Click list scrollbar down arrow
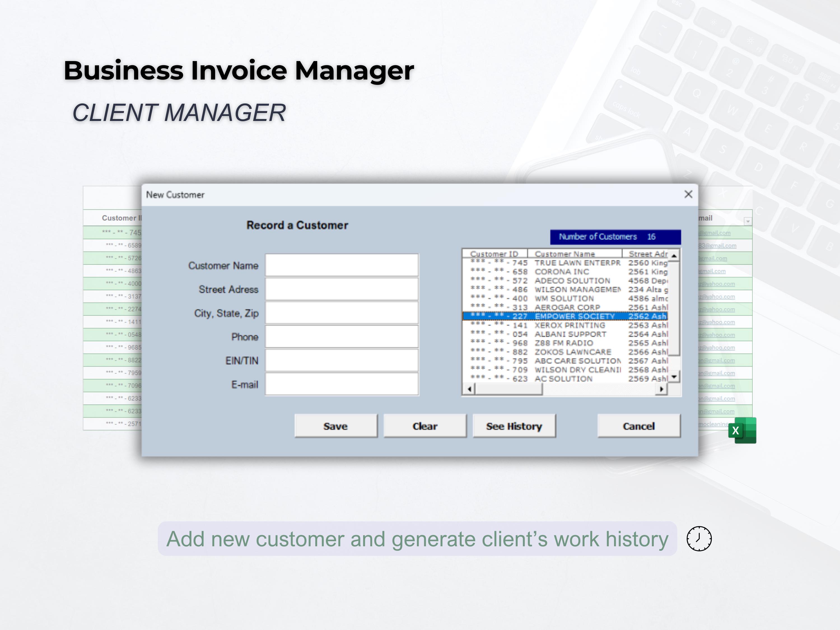Image resolution: width=840 pixels, height=630 pixels. coord(674,377)
